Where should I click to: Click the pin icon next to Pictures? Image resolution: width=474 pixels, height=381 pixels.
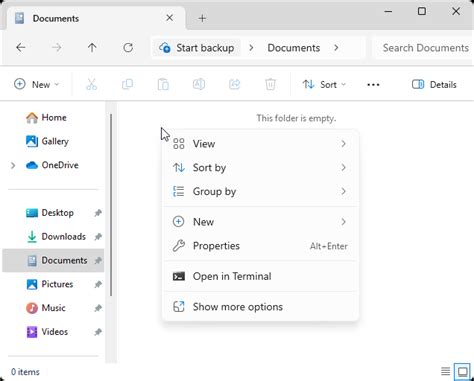[98, 284]
